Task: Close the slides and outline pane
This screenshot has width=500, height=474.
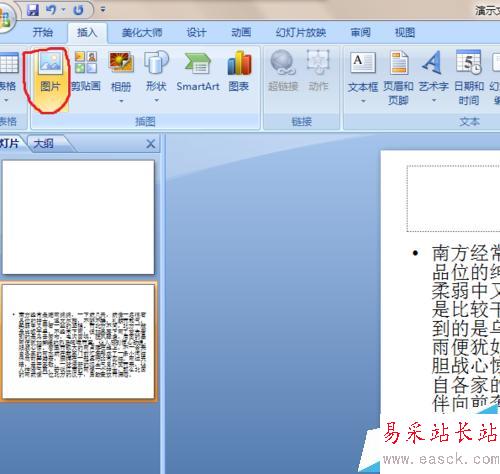Action: [x=150, y=144]
